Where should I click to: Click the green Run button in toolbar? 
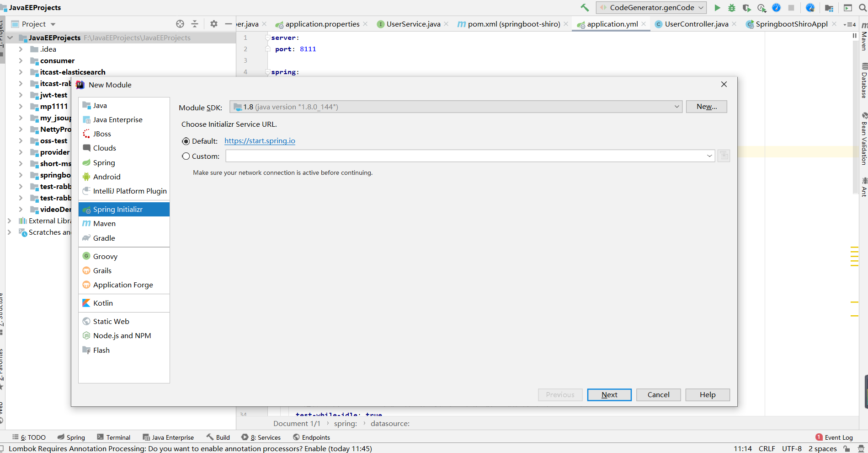click(717, 8)
